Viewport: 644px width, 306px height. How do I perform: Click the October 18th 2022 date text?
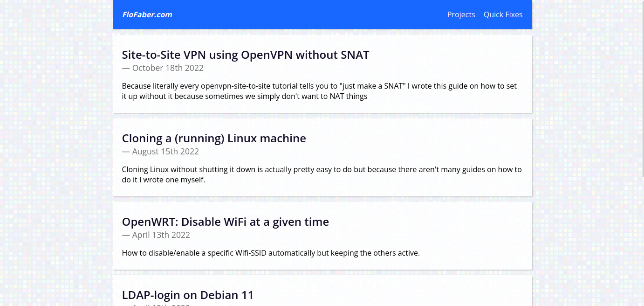tap(163, 68)
